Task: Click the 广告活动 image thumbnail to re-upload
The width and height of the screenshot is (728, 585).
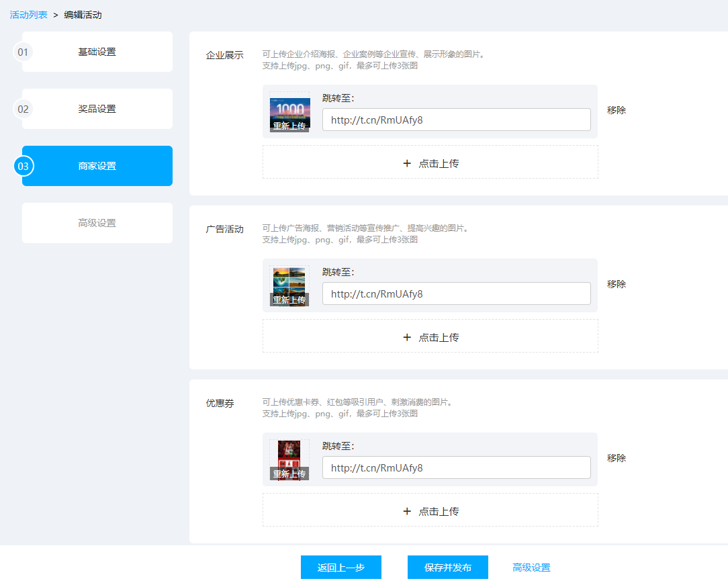Action: pyautogui.click(x=289, y=286)
